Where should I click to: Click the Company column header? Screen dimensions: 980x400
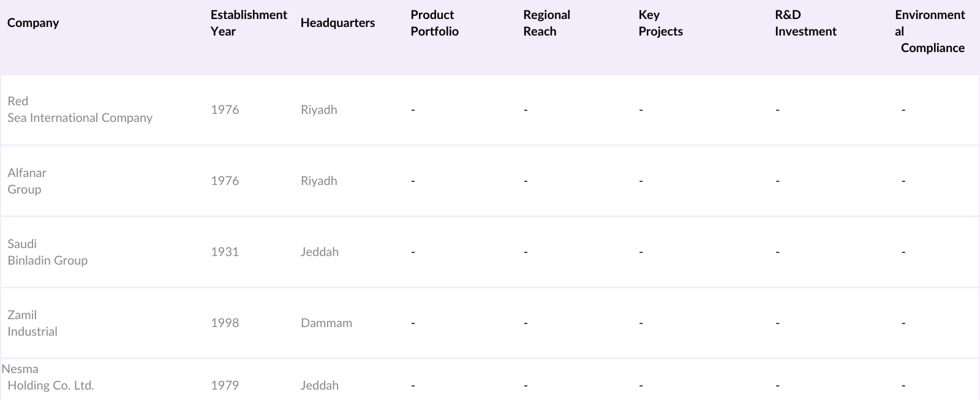point(33,23)
